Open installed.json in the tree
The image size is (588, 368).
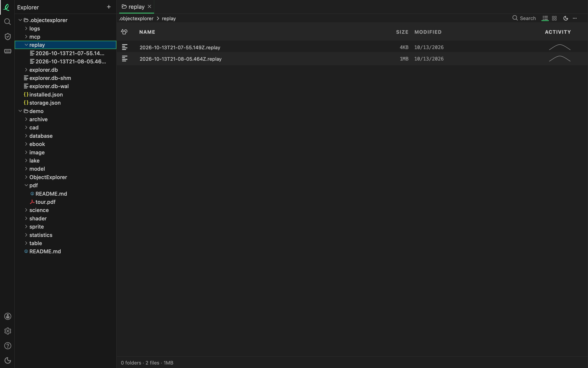(x=46, y=94)
